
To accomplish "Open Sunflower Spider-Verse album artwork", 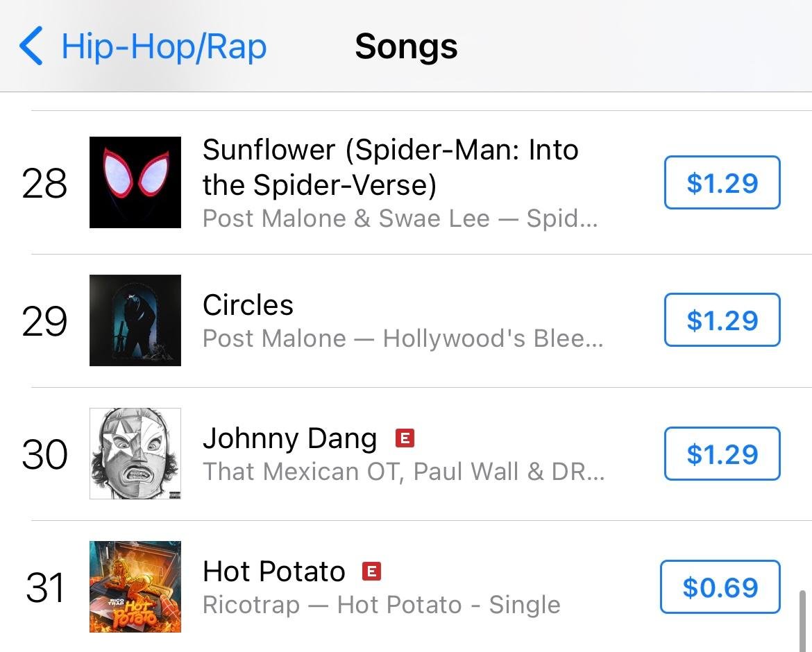I will (135, 182).
